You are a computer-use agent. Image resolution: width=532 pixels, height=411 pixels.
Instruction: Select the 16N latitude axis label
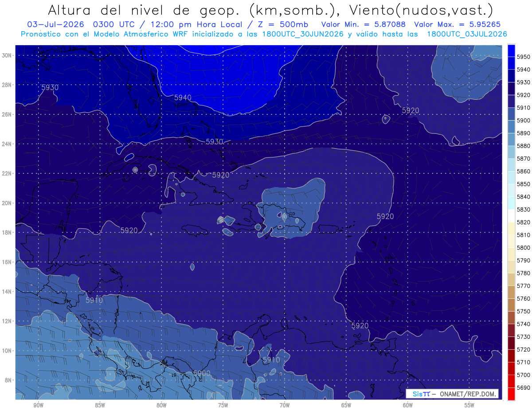coord(7,262)
